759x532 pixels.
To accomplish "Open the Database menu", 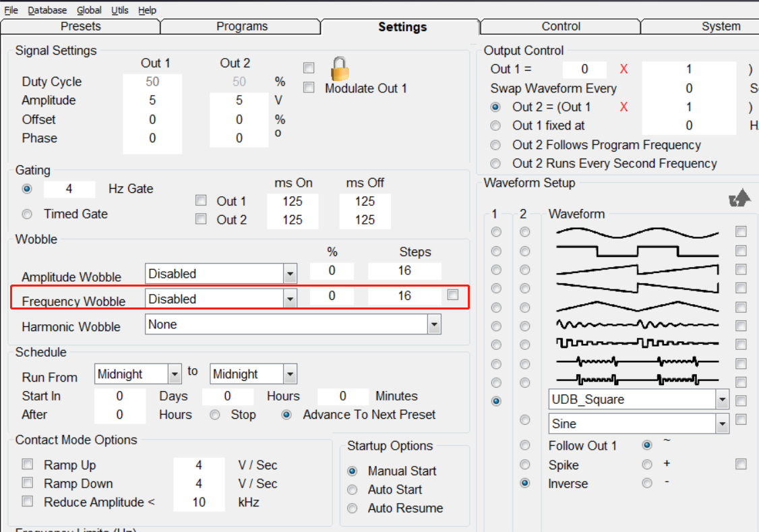I will 47,10.
